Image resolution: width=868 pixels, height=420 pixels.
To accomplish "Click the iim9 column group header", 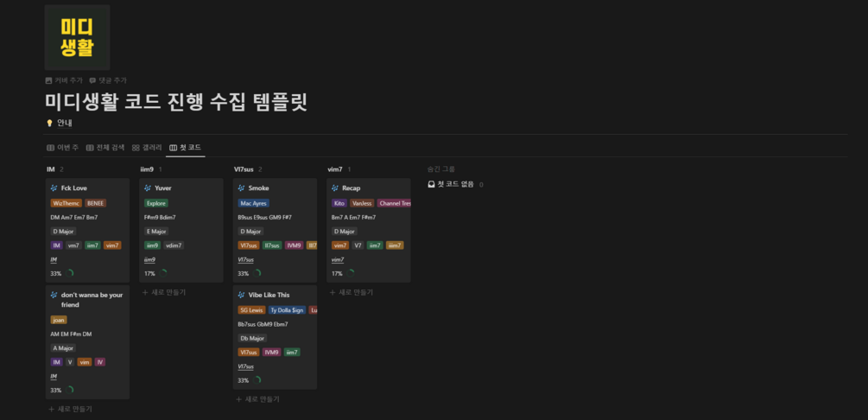I will [147, 169].
